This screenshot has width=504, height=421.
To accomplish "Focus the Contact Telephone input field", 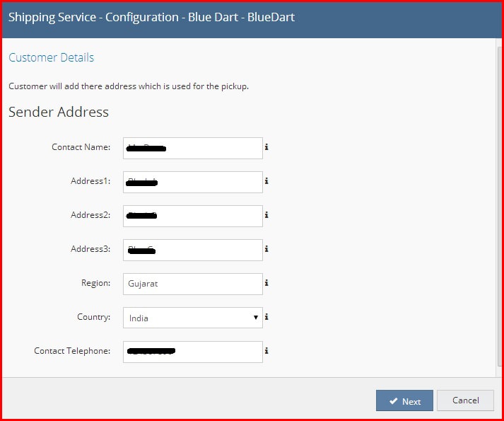I will (193, 352).
